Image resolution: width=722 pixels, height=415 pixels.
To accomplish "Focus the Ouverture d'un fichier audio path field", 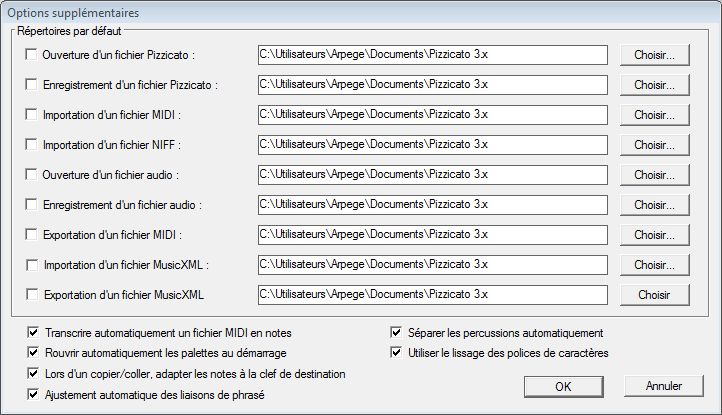I will coord(432,175).
